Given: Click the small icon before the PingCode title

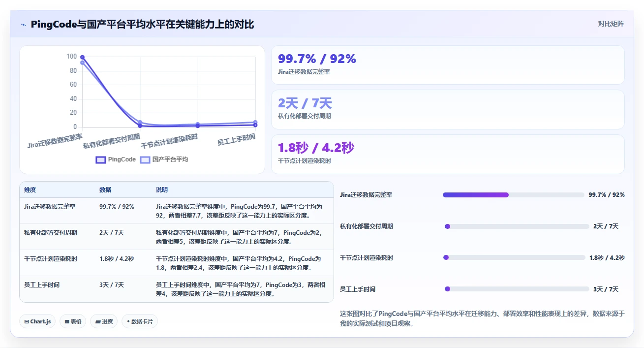Looking at the screenshot, I should click(x=24, y=25).
